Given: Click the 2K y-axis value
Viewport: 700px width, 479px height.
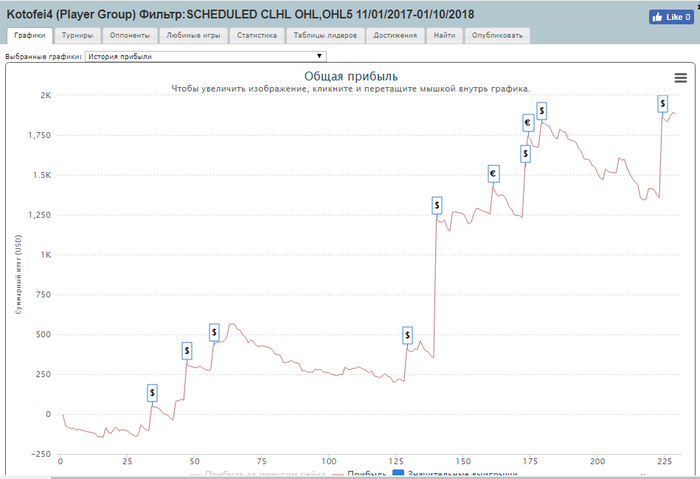Looking at the screenshot, I should click(x=46, y=95).
